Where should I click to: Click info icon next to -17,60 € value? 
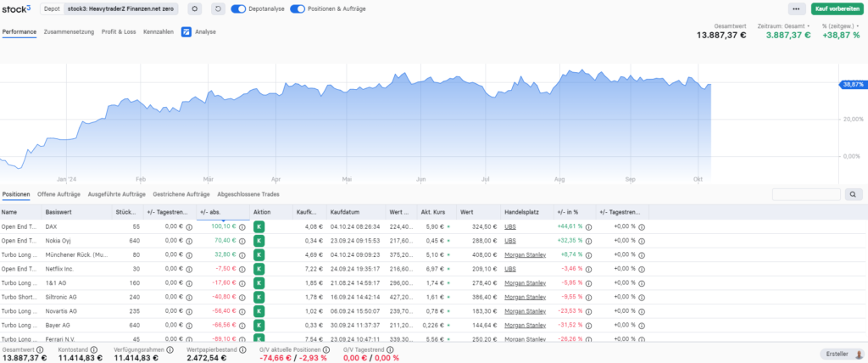242,282
